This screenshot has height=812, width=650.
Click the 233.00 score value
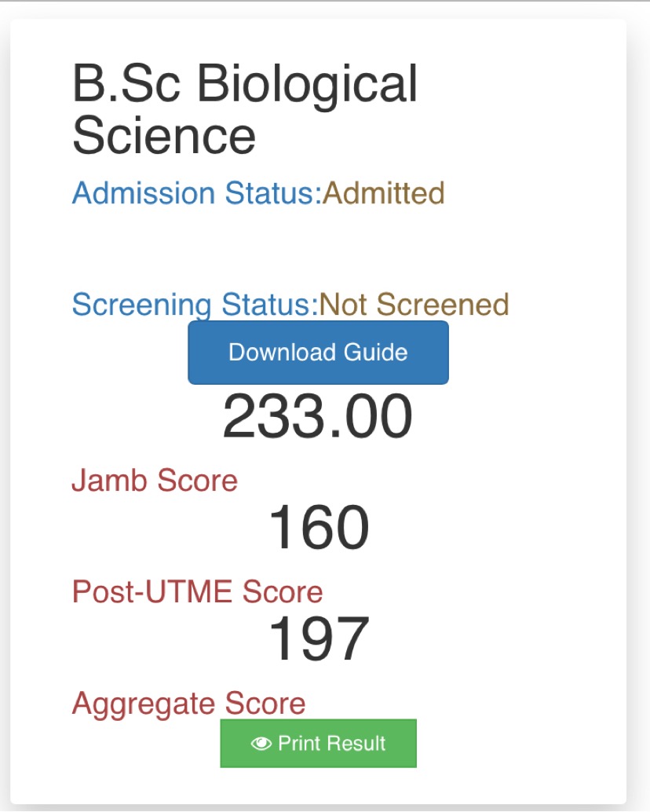pos(317,418)
